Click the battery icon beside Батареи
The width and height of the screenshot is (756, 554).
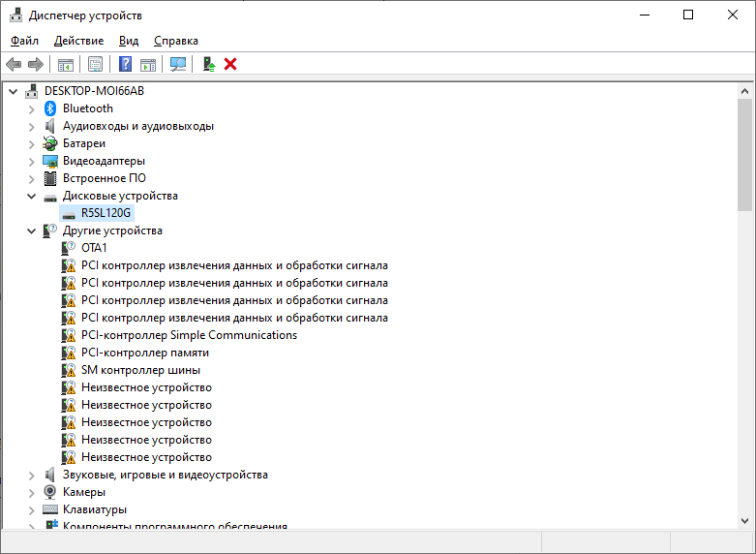(50, 143)
